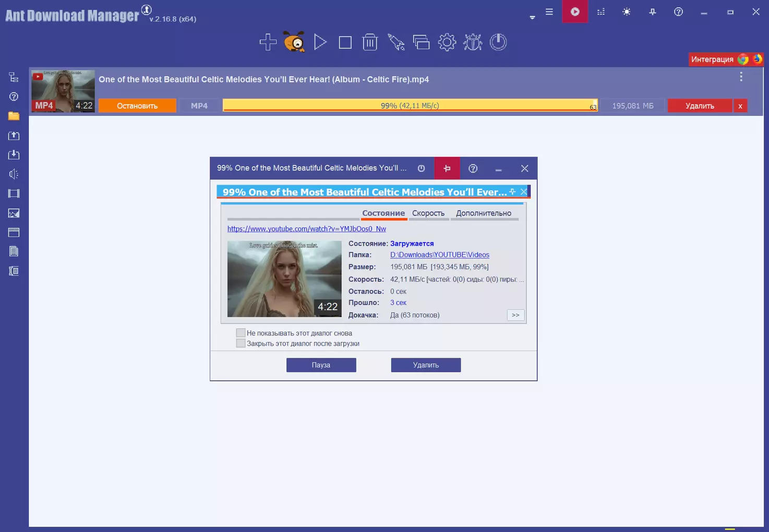Select the download title ending in Celtic Fire).mp4
769x532 pixels.
(x=264, y=79)
